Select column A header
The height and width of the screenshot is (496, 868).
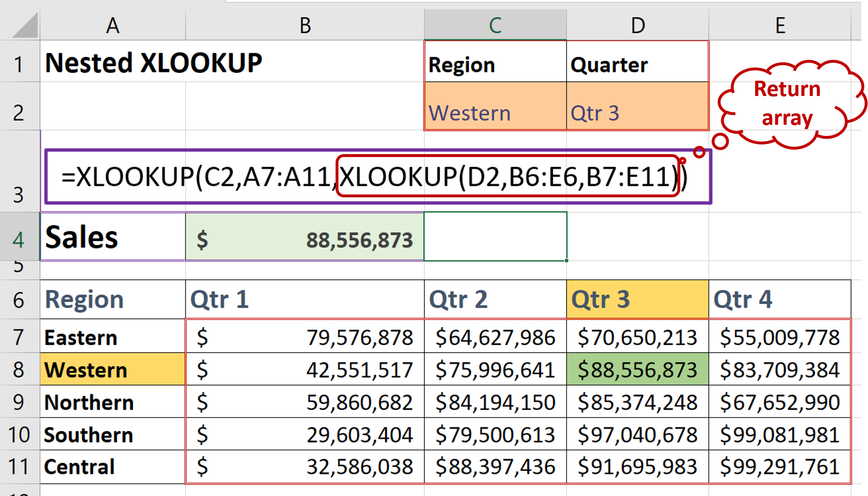pyautogui.click(x=113, y=25)
